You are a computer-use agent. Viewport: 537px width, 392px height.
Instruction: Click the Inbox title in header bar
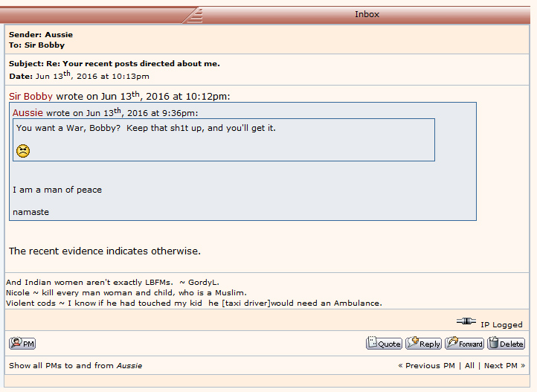point(367,14)
